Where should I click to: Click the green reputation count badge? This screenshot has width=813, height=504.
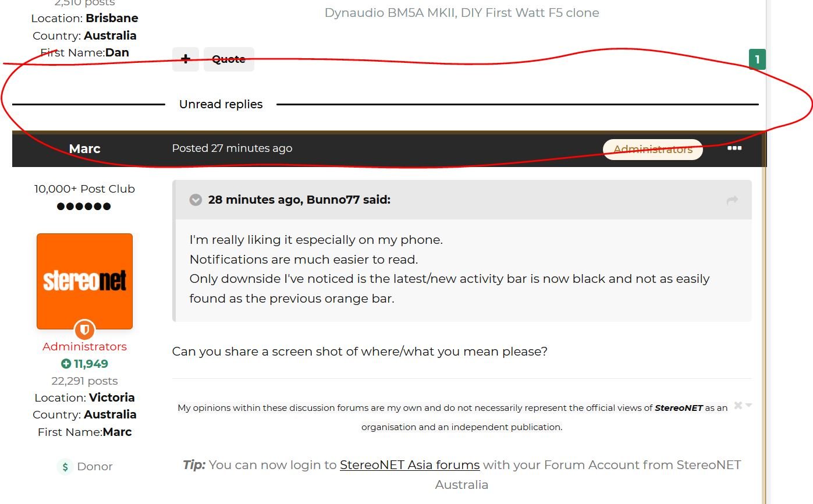click(757, 59)
